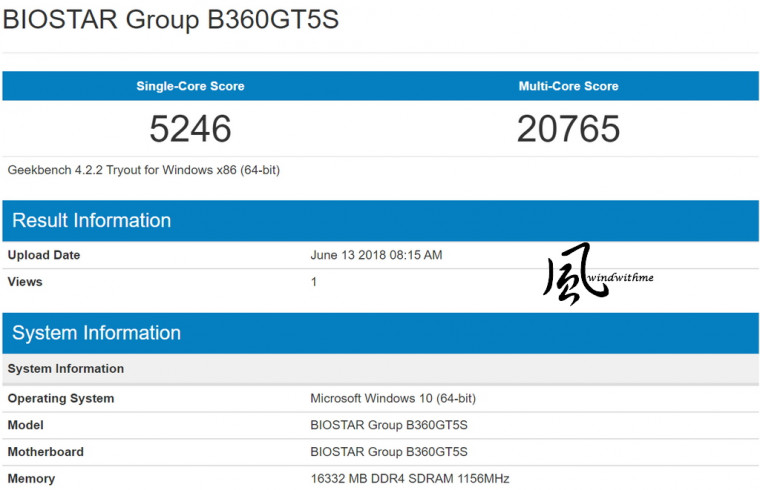Viewport: 760px width, 490px height.
Task: Click the Operating System label
Action: click(61, 398)
